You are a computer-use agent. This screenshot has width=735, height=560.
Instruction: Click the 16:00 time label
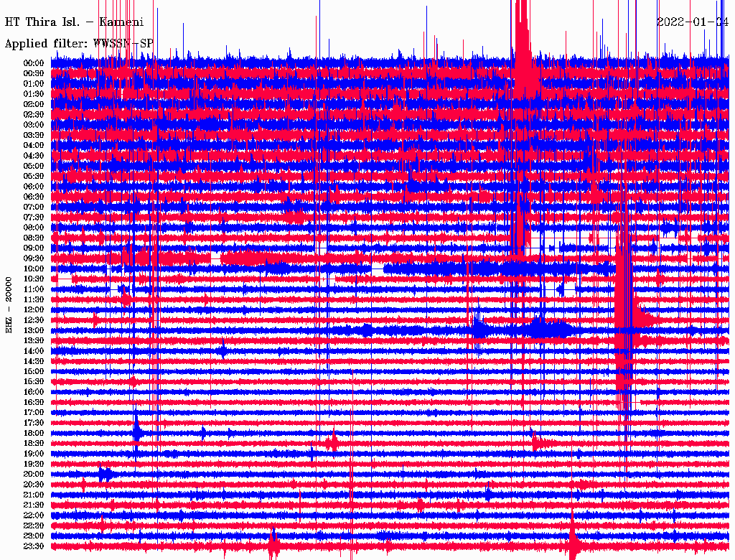tap(34, 392)
